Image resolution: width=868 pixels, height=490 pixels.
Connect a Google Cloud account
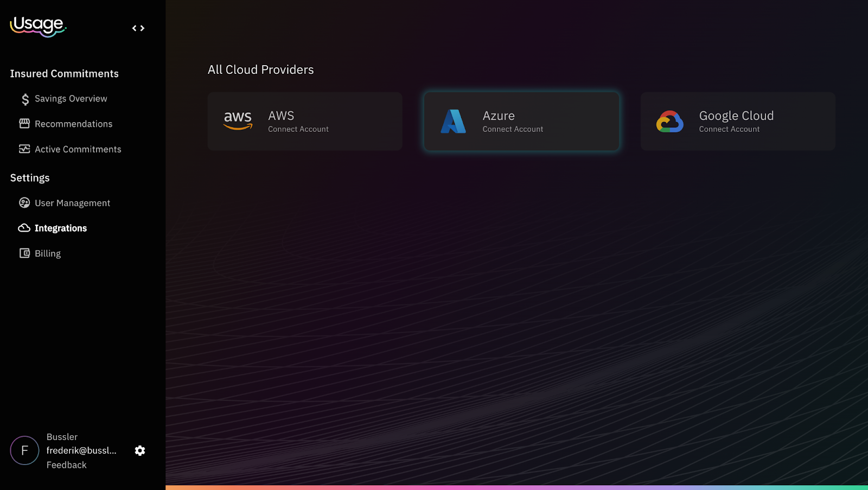(738, 121)
